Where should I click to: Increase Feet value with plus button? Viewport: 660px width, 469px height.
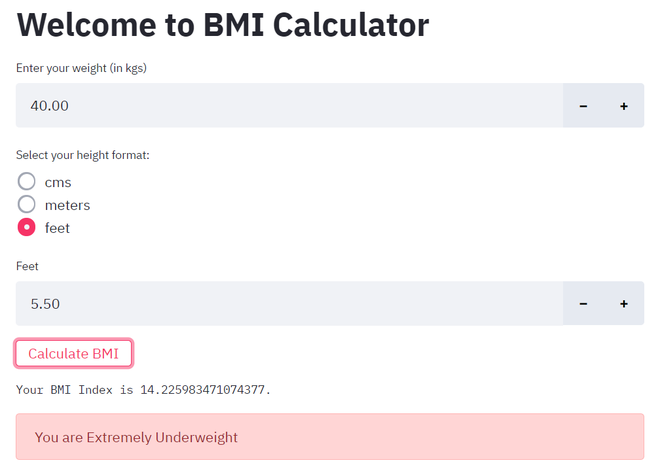(x=624, y=303)
